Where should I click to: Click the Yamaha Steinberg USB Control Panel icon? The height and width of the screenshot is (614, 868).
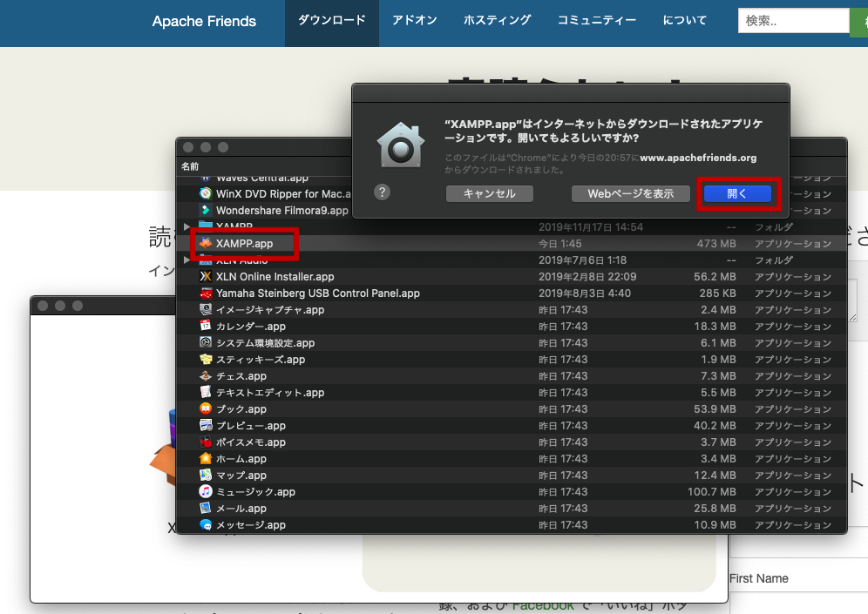pos(206,294)
